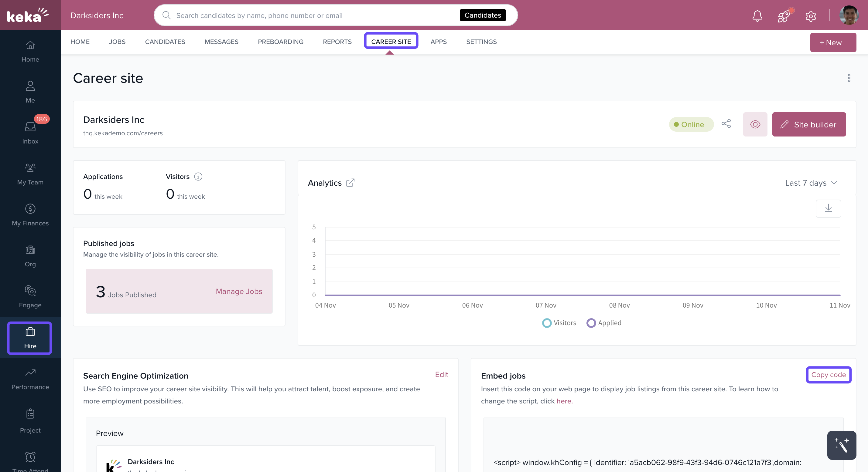Click the rocket icon in header

(784, 15)
